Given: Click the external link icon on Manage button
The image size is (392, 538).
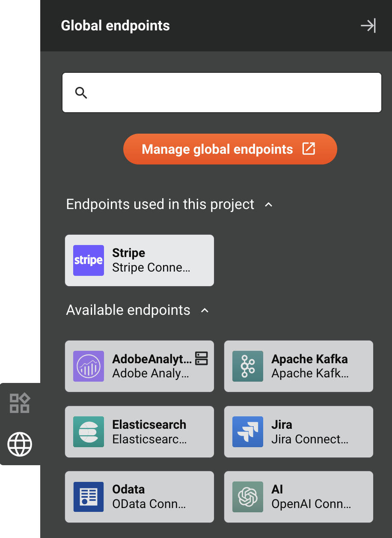Looking at the screenshot, I should 309,149.
